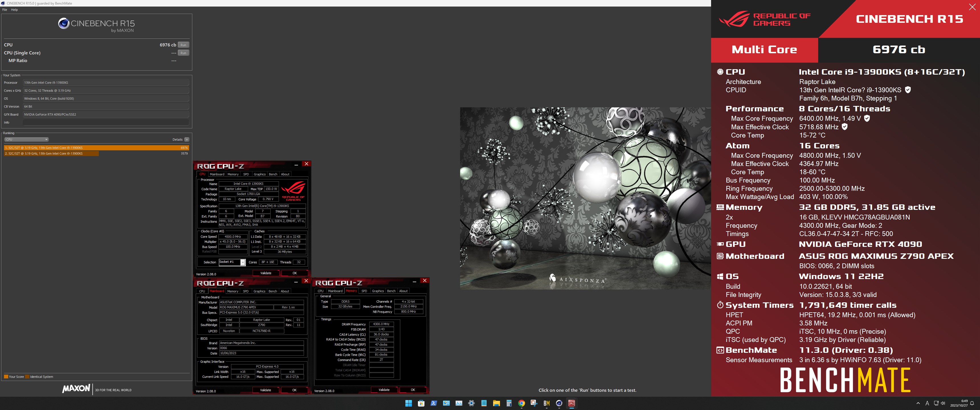The width and height of the screenshot is (980, 410).
Task: Open CPU tab in Mainboard CPU-Z window
Action: pyautogui.click(x=202, y=291)
